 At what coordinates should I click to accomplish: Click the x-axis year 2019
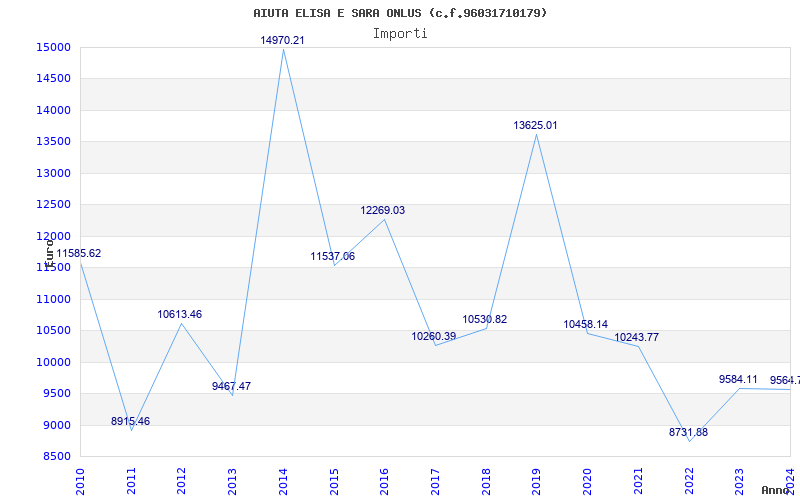[x=536, y=481]
